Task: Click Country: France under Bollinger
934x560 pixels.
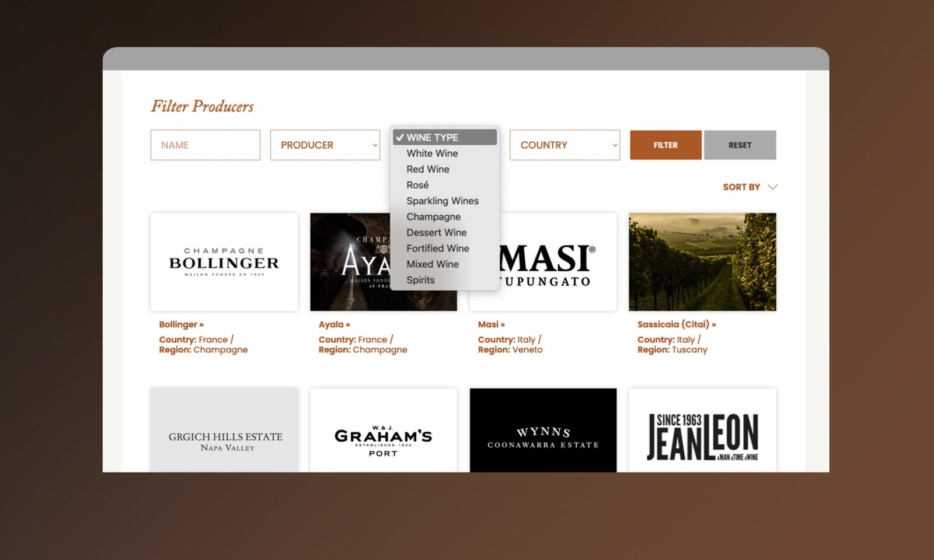Action: click(196, 339)
